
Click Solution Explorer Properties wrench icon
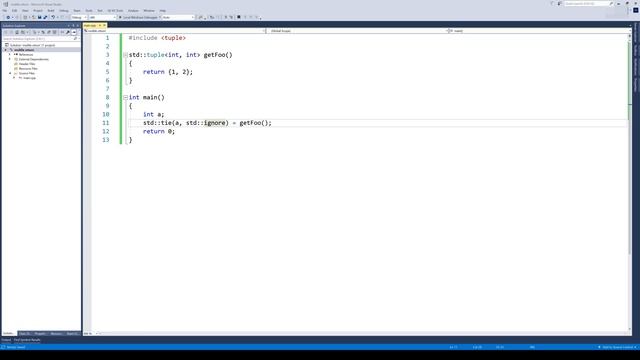pos(68,32)
